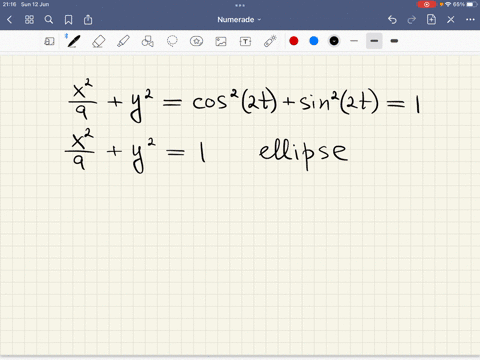
Task: Select the Text box tool
Action: pos(245,41)
